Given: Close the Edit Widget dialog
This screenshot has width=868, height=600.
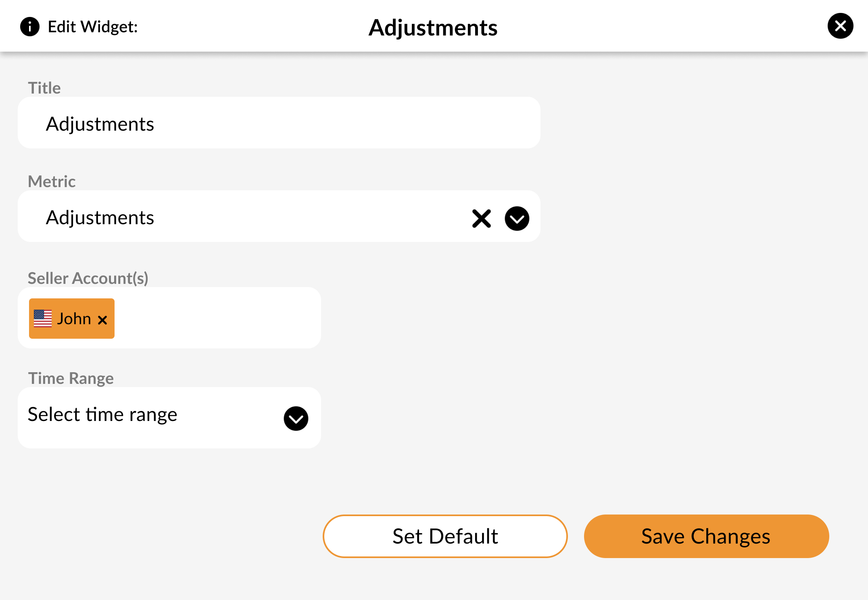Looking at the screenshot, I should click(x=840, y=26).
